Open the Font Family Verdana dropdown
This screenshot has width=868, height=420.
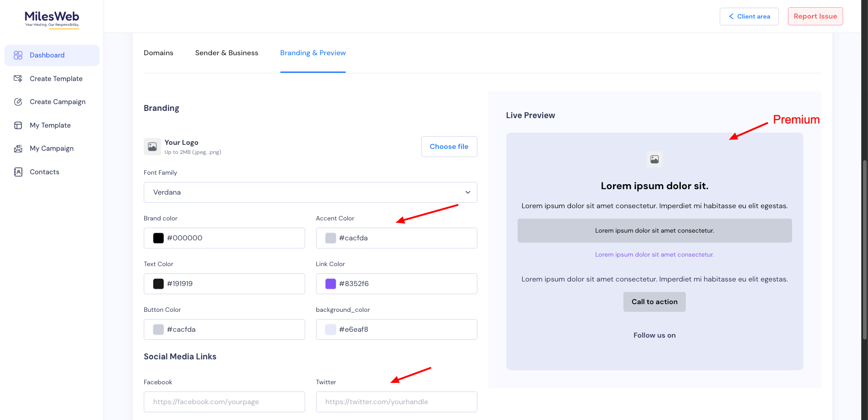point(310,192)
